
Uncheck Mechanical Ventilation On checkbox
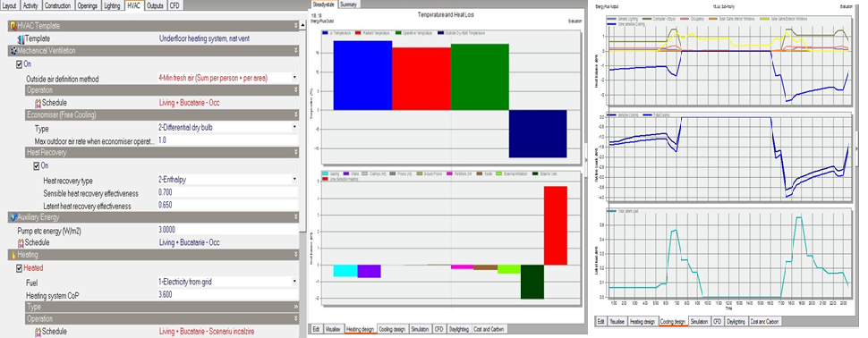pyautogui.click(x=20, y=64)
